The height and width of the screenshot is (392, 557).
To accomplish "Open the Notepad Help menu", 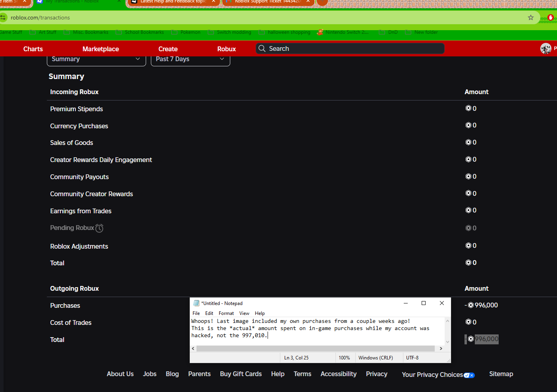I will [260, 313].
